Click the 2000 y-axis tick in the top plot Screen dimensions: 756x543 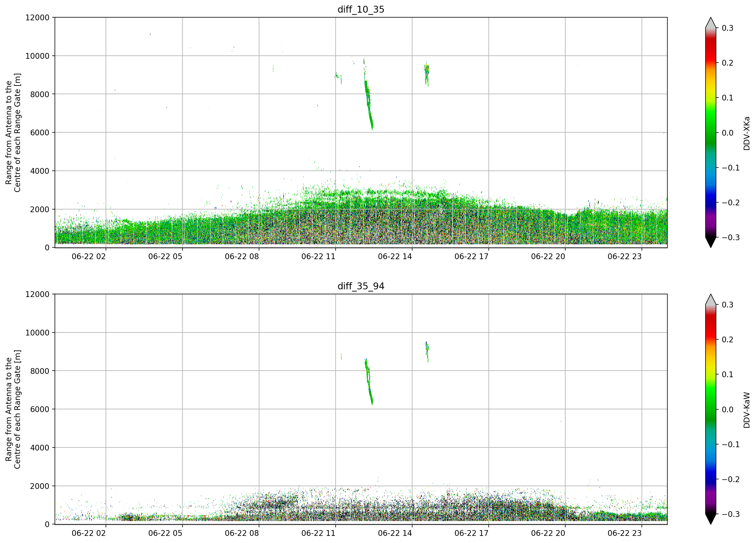[40, 209]
